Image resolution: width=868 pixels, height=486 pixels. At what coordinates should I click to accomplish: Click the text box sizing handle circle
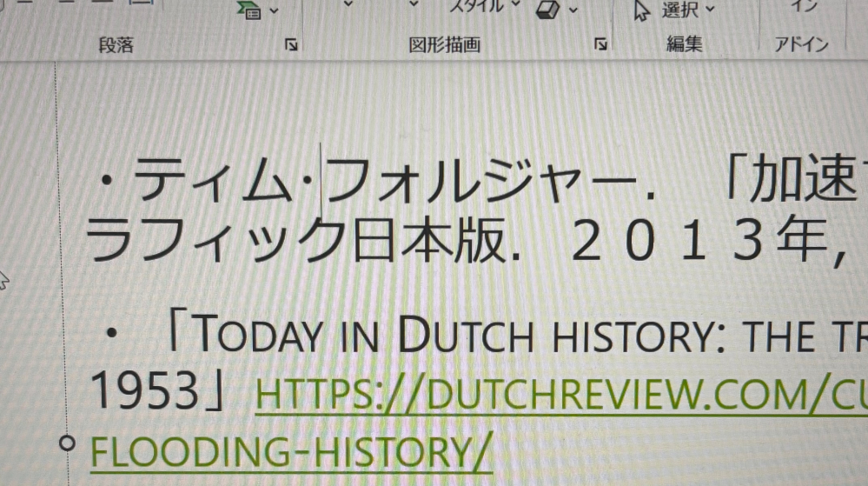tap(67, 443)
